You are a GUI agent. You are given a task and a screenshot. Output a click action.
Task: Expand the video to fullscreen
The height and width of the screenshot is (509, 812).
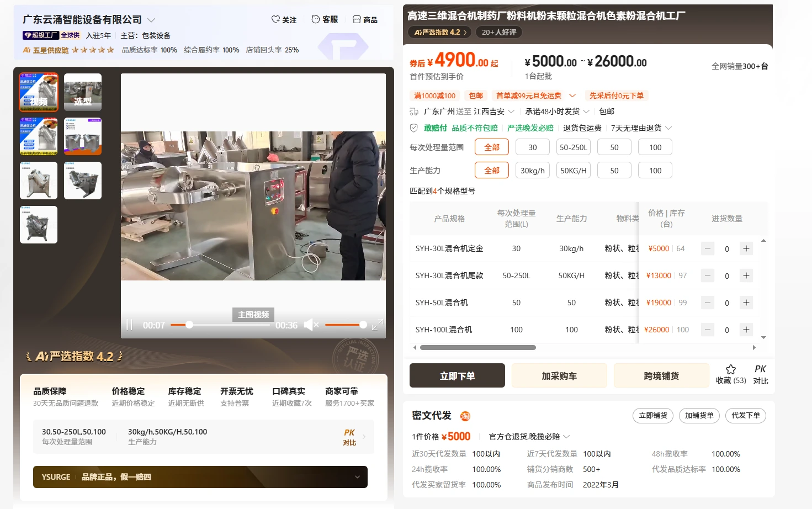click(x=377, y=325)
